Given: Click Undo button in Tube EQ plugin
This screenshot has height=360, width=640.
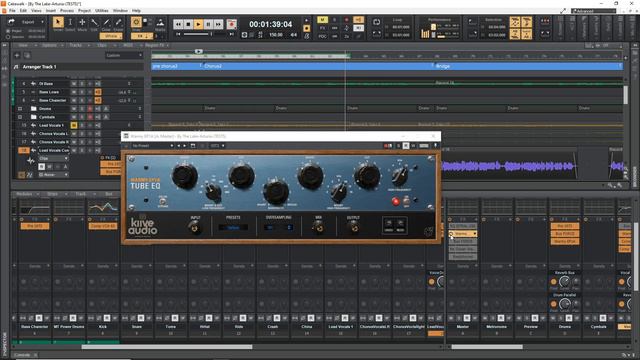Looking at the screenshot, I should coord(389,225).
